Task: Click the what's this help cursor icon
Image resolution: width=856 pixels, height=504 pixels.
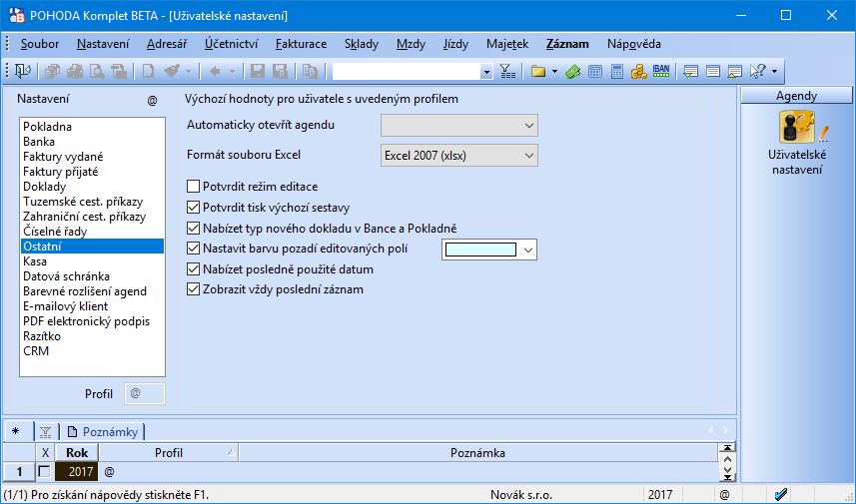Action: coord(758,71)
